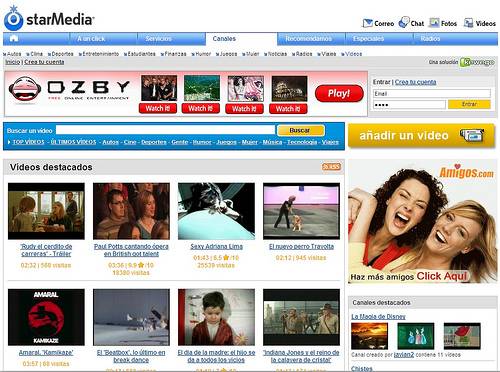Focus the password input field
The height and width of the screenshot is (372, 500).
(x=409, y=105)
